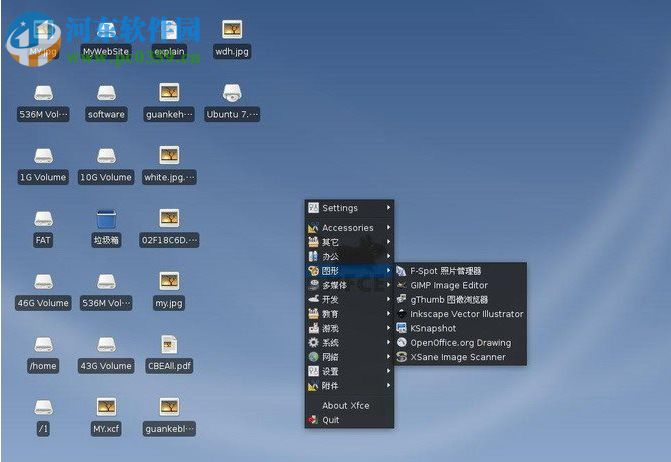Image resolution: width=671 pixels, height=462 pixels.
Task: Launch F-Spot 照片管理器 from the submenu
Action: pos(460,271)
